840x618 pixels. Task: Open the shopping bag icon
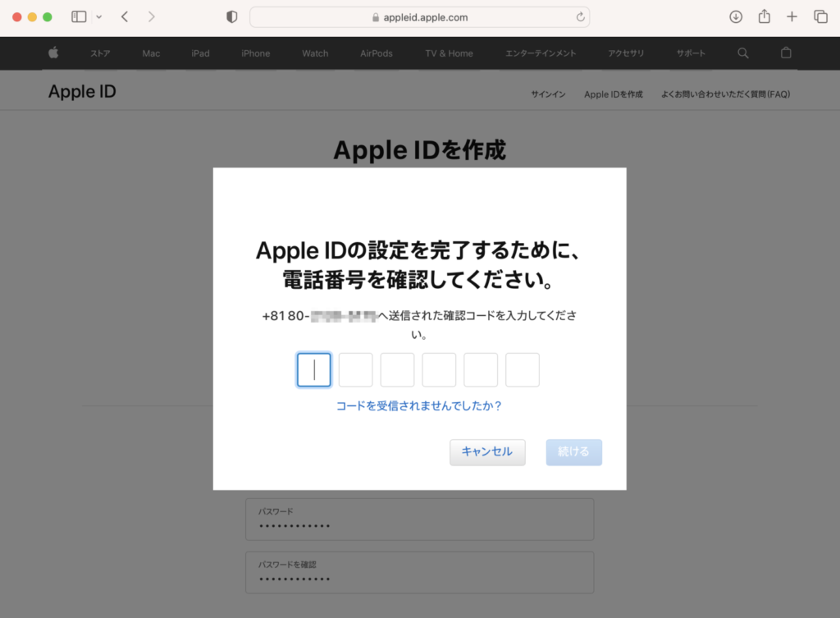(x=786, y=53)
